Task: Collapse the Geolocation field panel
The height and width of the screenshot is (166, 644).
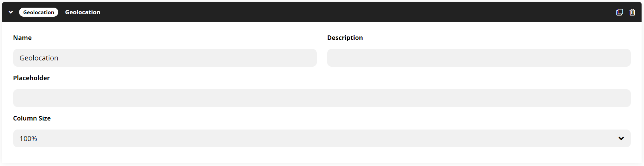Action: (x=11, y=12)
